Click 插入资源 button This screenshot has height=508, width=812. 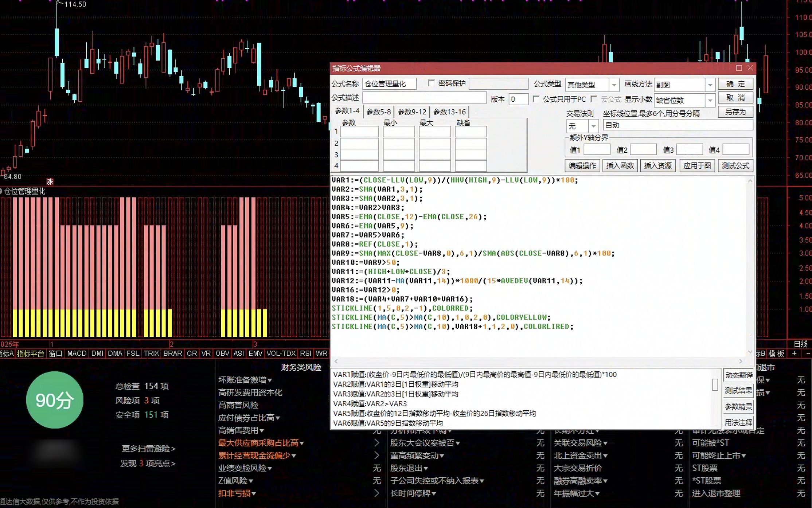click(658, 166)
